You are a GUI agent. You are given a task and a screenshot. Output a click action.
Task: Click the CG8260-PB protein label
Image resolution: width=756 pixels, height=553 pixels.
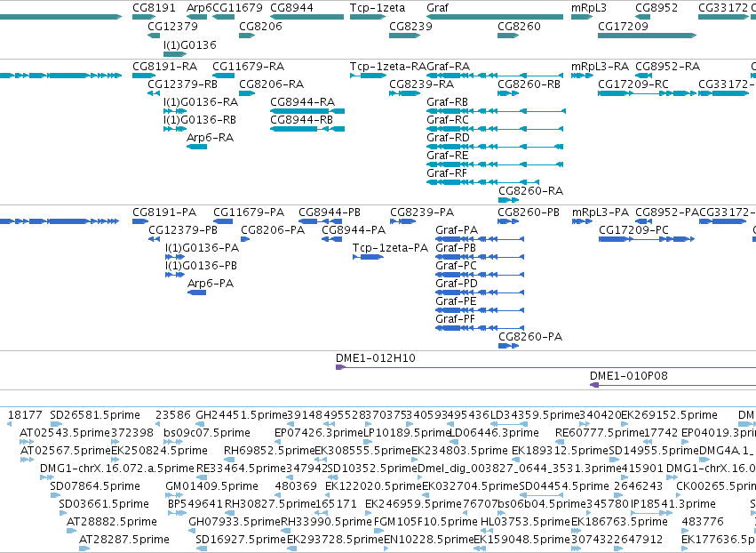(x=529, y=212)
